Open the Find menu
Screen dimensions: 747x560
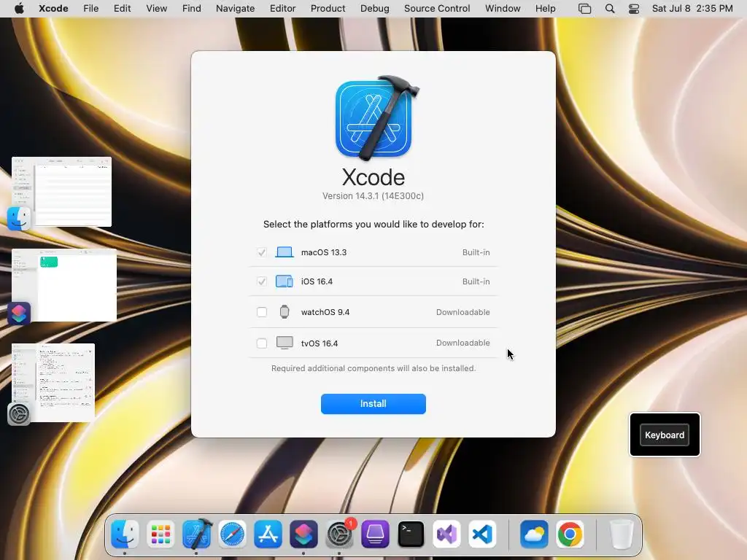pyautogui.click(x=192, y=8)
